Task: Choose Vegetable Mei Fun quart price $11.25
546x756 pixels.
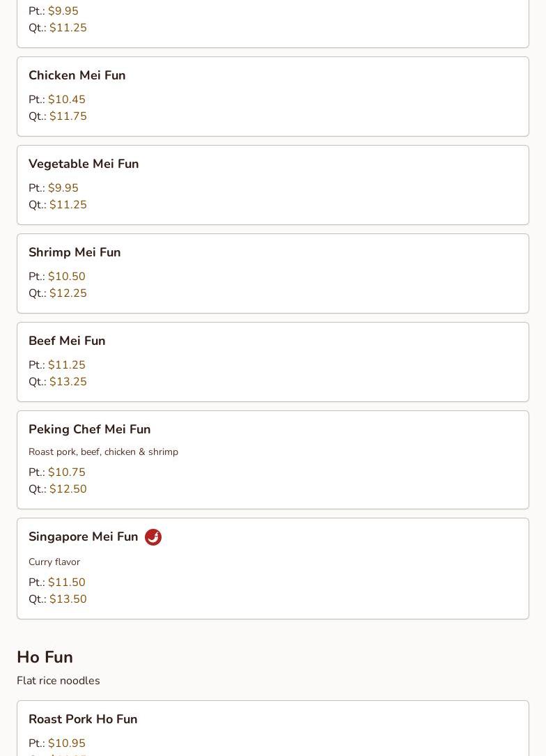Action: coord(68,205)
